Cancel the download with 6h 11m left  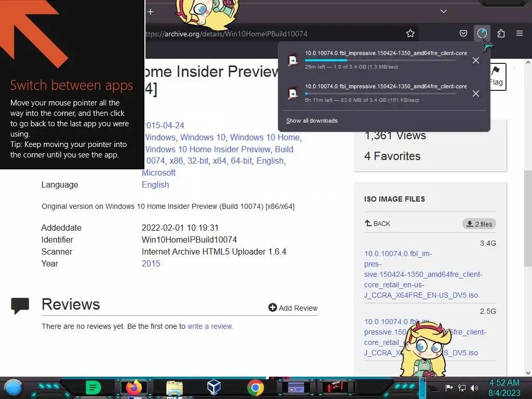(476, 94)
